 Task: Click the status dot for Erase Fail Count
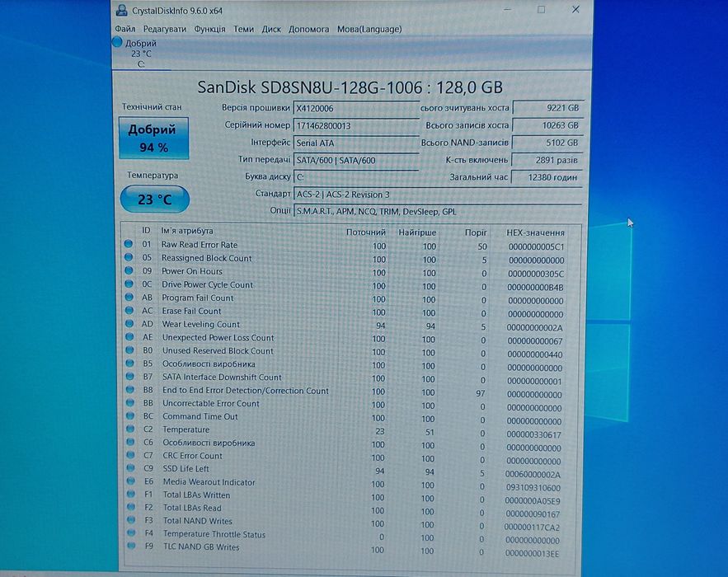[129, 310]
